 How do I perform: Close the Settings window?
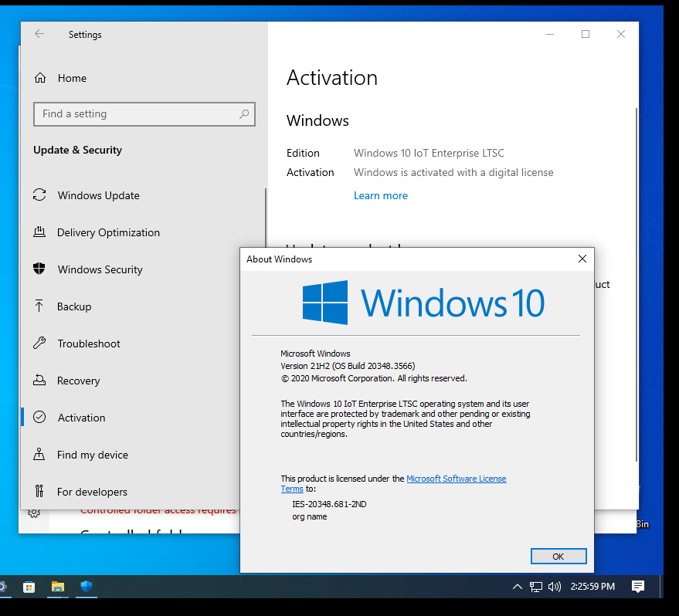pyautogui.click(x=621, y=34)
